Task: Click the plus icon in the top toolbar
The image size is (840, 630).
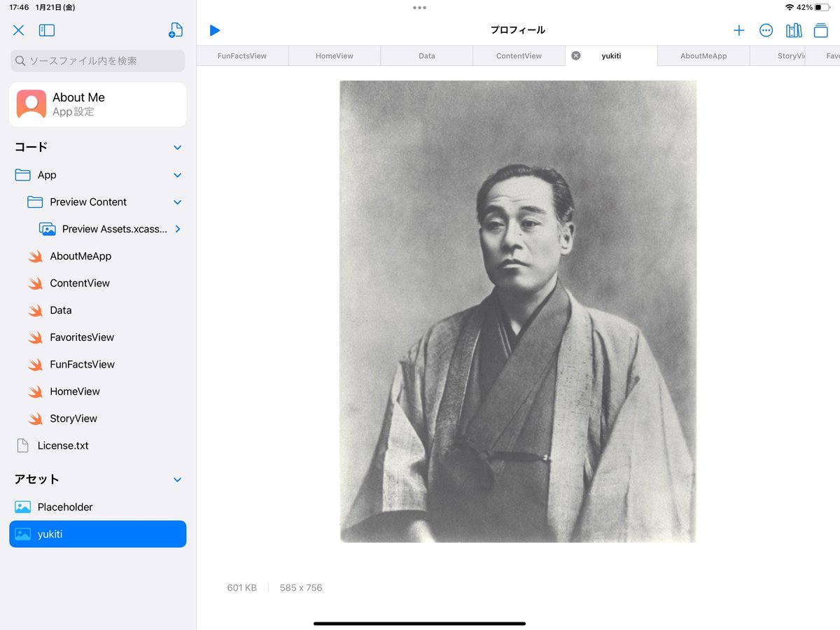Action: (x=738, y=30)
